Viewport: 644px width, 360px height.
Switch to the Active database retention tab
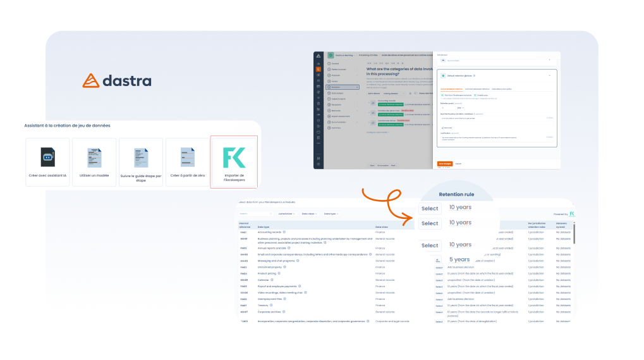click(452, 89)
